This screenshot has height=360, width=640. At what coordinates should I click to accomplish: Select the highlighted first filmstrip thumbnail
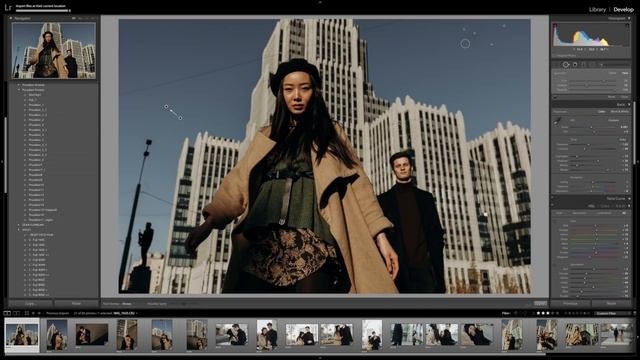coord(22,336)
